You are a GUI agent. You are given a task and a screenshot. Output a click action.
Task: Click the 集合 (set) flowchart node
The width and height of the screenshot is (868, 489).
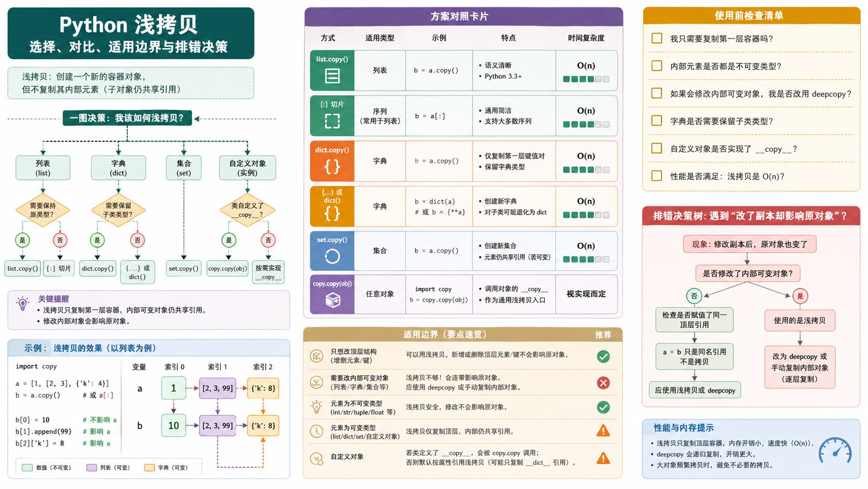[184, 168]
